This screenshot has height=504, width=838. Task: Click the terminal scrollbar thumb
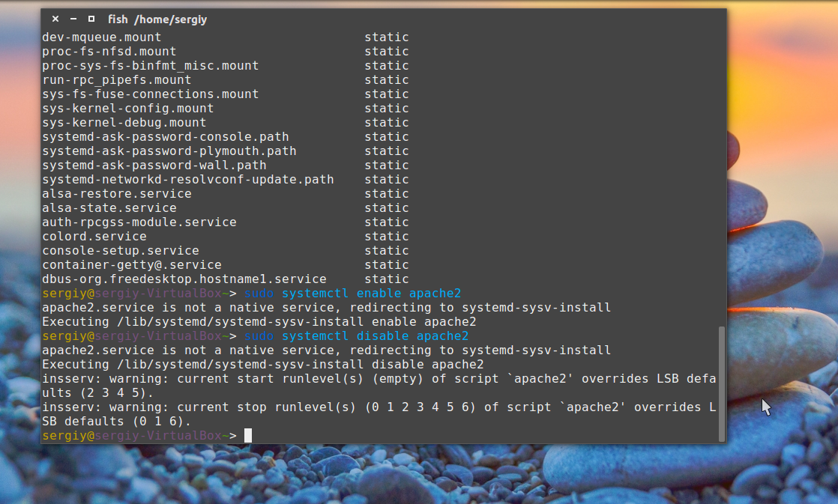(x=722, y=382)
